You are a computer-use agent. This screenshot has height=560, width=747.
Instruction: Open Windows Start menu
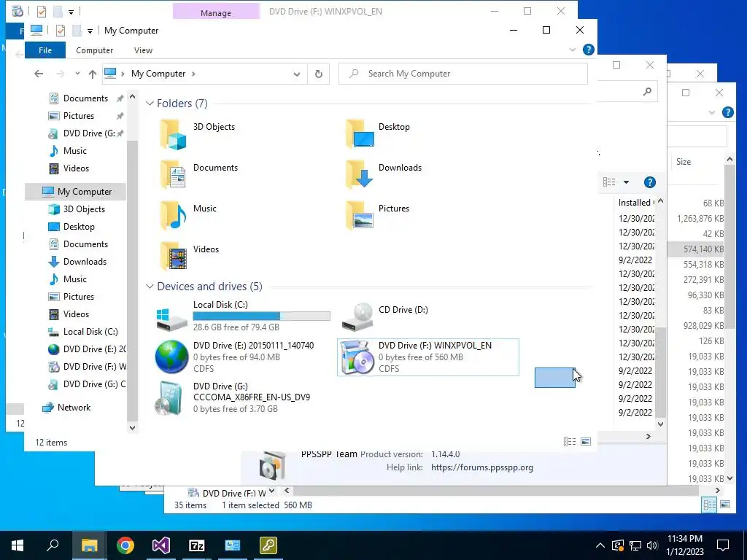coord(18,545)
